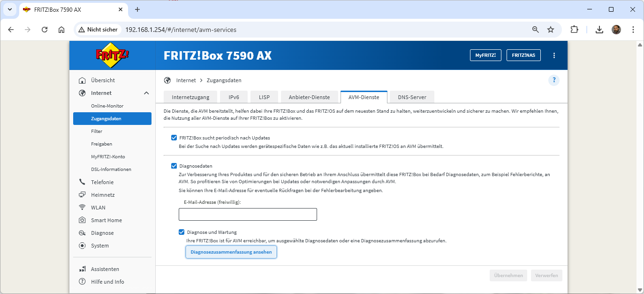
Task: Toggle Diagnose und Wartung checkbox
Action: click(x=182, y=232)
